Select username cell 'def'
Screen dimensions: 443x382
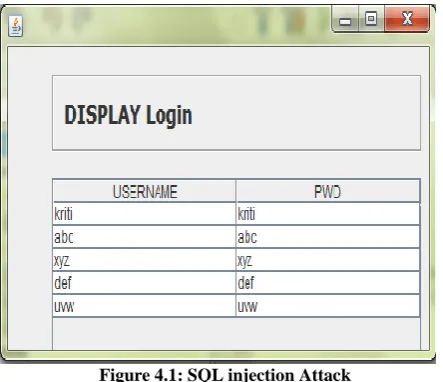point(144,283)
